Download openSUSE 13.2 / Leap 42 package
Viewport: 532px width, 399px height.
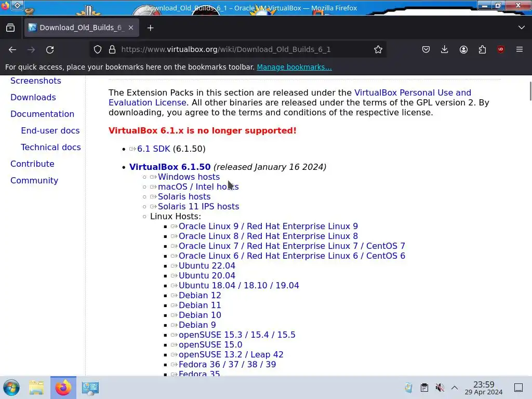tap(231, 354)
